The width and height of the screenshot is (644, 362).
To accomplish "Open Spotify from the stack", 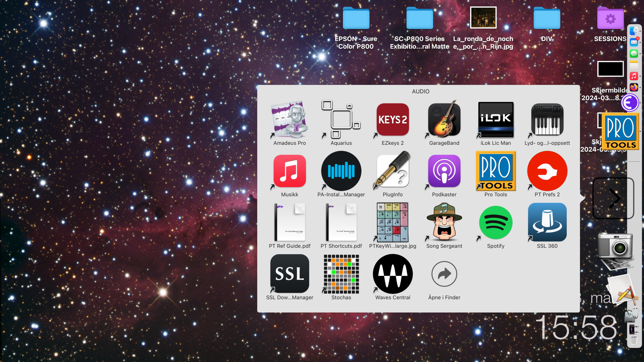I will pos(496,222).
